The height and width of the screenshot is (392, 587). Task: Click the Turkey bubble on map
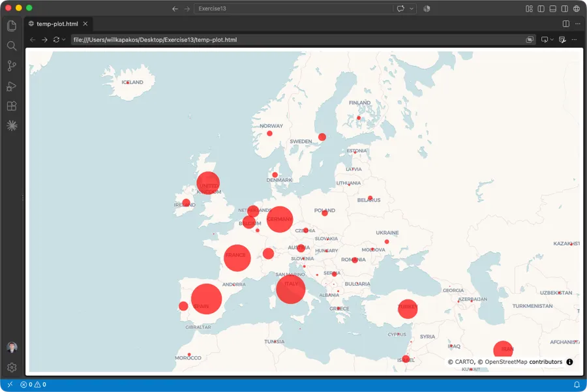pyautogui.click(x=407, y=309)
